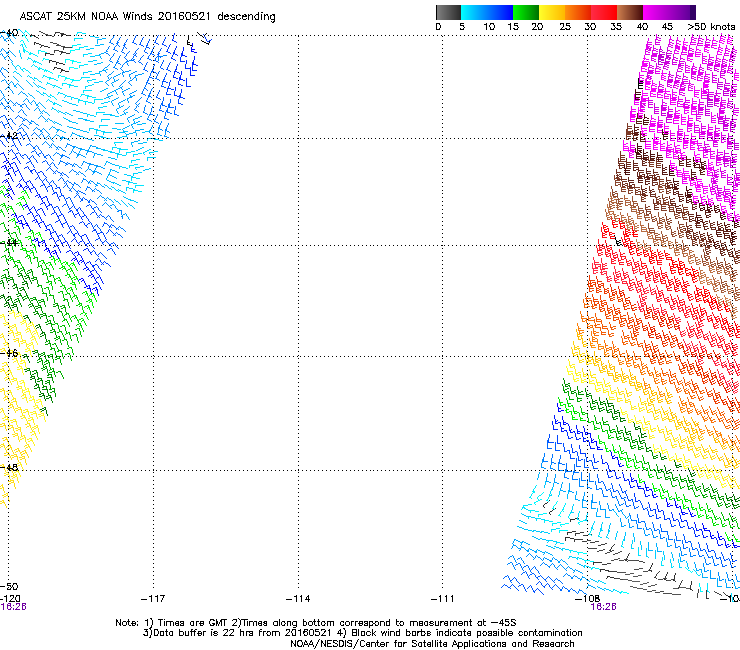Click longitude axis label '-117'
Viewport: 740px width, 650px height.
153,599
